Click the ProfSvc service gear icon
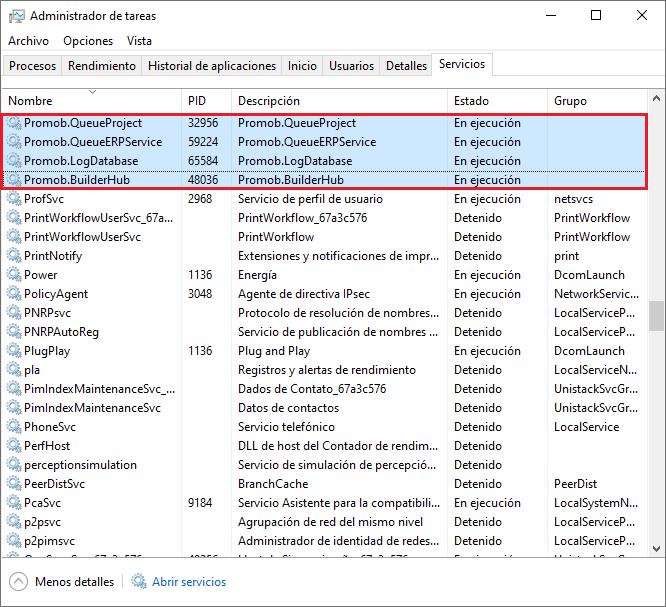 (x=14, y=199)
